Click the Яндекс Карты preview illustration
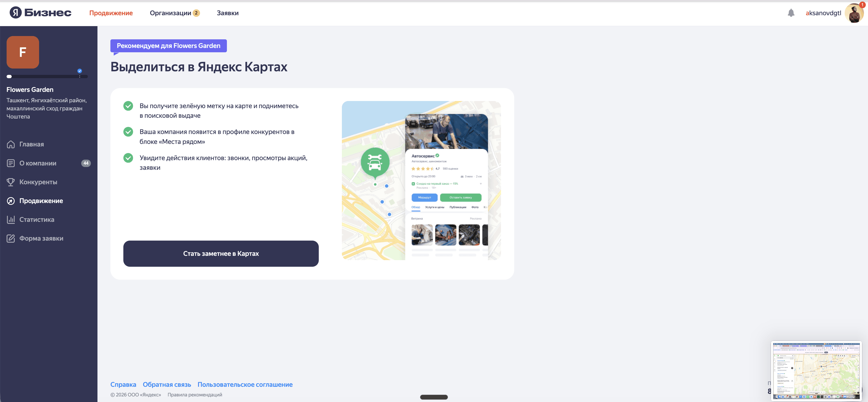 [421, 180]
